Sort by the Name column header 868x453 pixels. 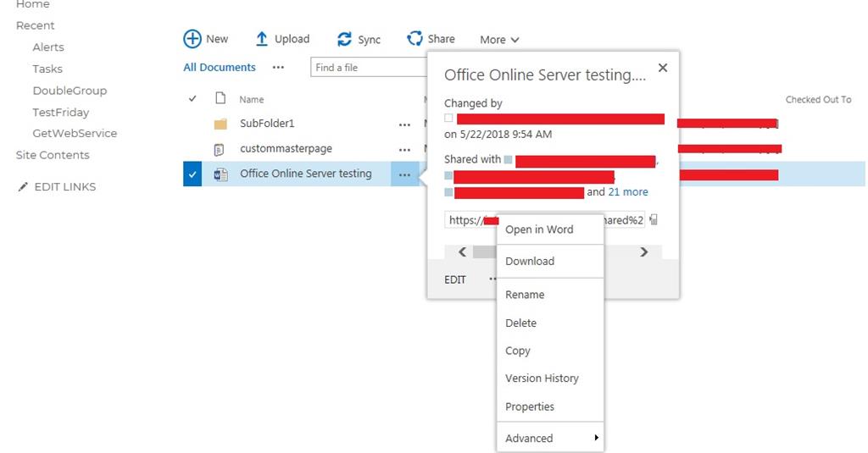pos(251,100)
